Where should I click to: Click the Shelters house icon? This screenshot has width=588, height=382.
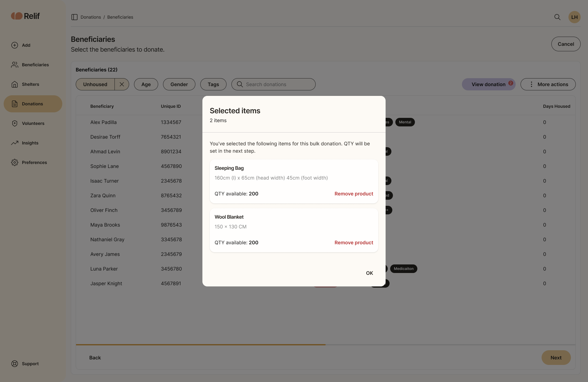pos(15,84)
